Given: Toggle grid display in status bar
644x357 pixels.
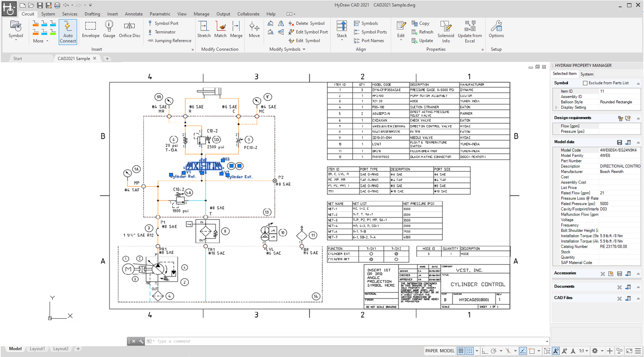Looking at the screenshot, I should click(461, 351).
